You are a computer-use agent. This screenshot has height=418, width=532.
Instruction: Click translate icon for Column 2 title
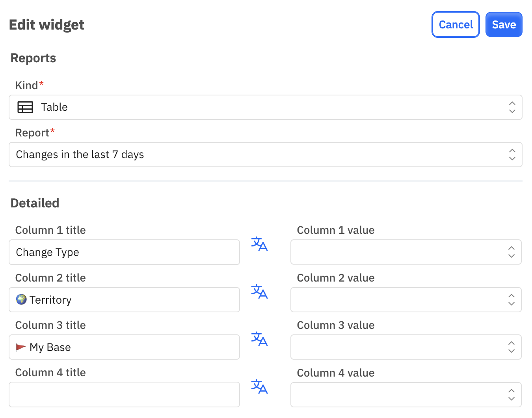coord(259,292)
